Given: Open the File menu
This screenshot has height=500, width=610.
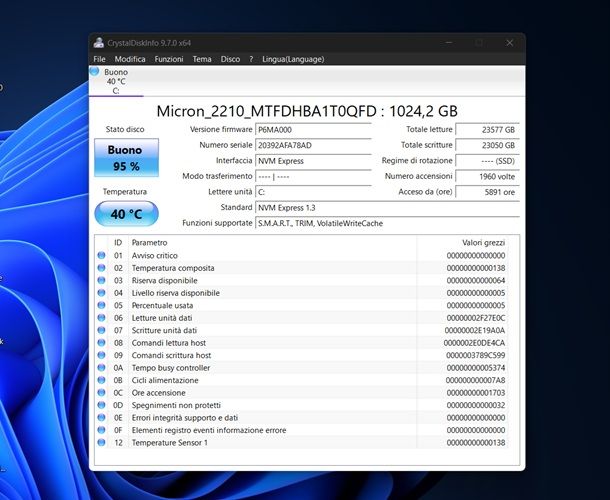Looking at the screenshot, I should click(x=99, y=59).
